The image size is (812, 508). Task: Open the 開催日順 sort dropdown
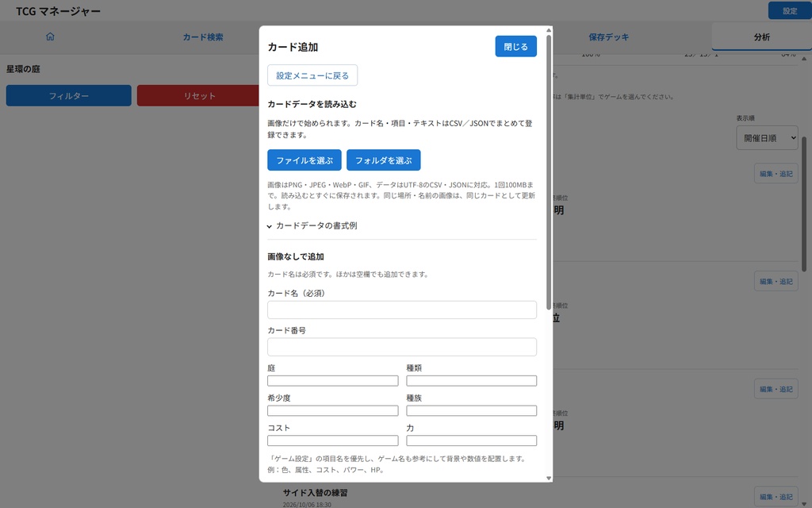[x=767, y=138]
